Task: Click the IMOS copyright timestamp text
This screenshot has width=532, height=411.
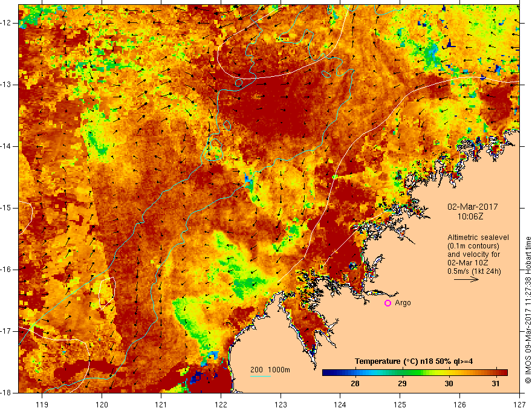Action: [528, 310]
